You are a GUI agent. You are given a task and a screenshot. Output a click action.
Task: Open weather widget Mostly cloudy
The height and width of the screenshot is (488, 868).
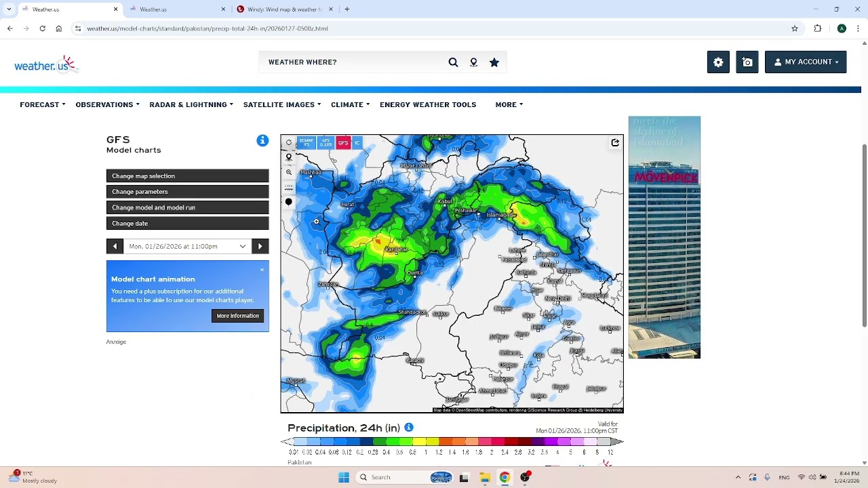click(34, 477)
